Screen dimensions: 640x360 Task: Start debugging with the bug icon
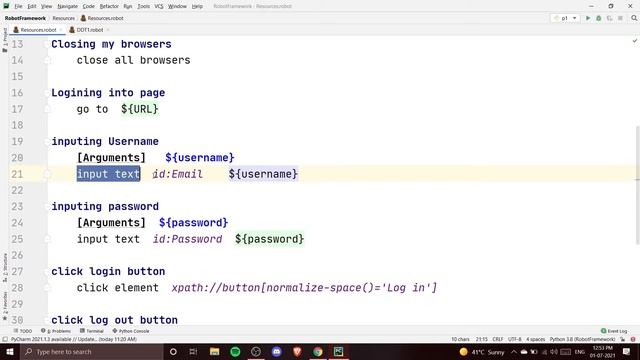coord(598,18)
